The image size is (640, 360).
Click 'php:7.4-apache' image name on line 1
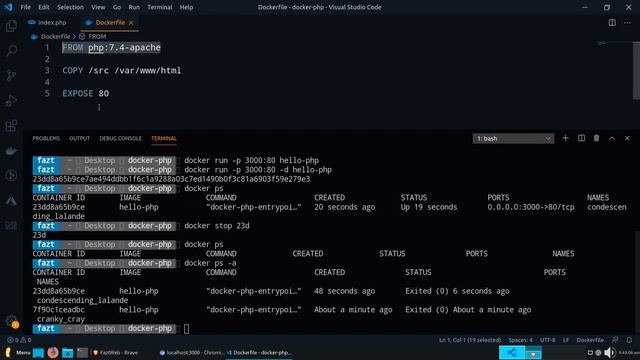click(x=124, y=48)
